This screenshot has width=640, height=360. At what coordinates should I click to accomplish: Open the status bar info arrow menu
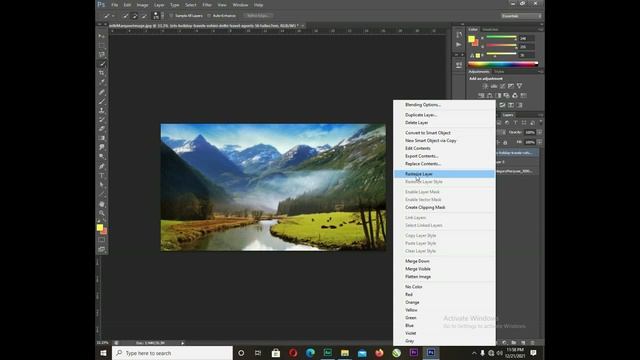point(182,343)
